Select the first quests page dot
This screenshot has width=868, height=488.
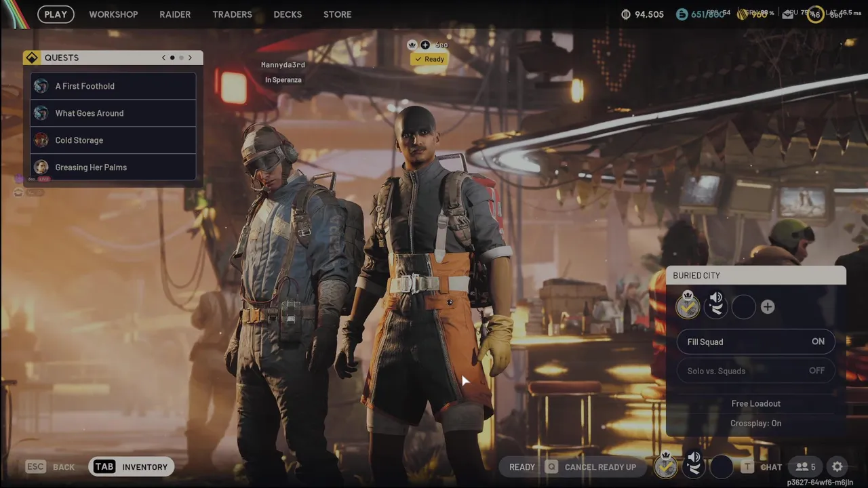click(x=172, y=58)
